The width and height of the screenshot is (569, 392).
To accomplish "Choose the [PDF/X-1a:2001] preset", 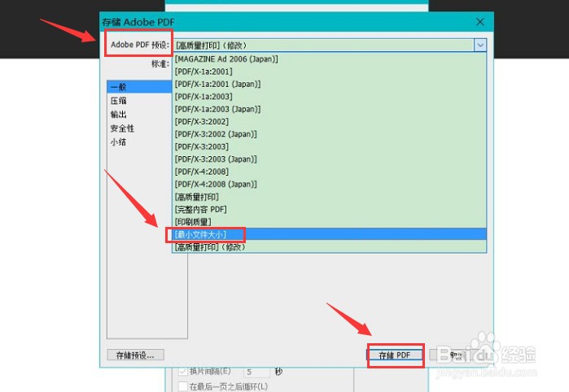I will (x=329, y=72).
